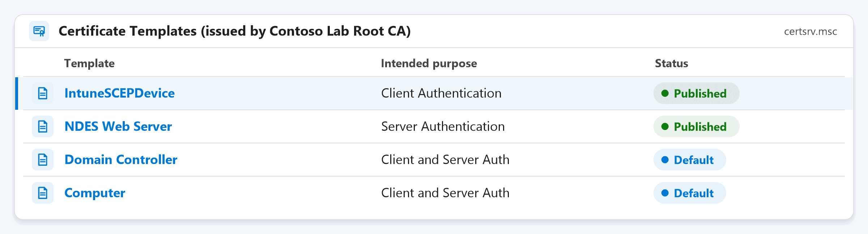The width and height of the screenshot is (868, 234).
Task: Click the certificate icon in the panel header
Action: pyautogui.click(x=39, y=31)
